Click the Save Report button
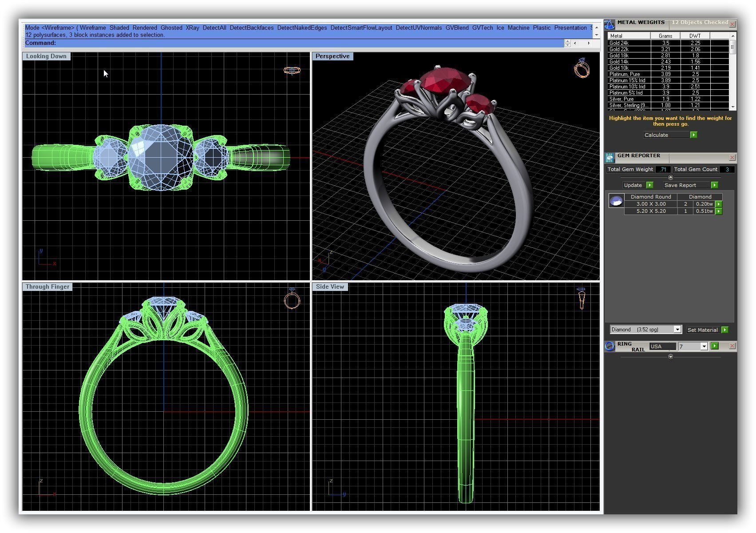The width and height of the screenshot is (756, 533). (686, 185)
